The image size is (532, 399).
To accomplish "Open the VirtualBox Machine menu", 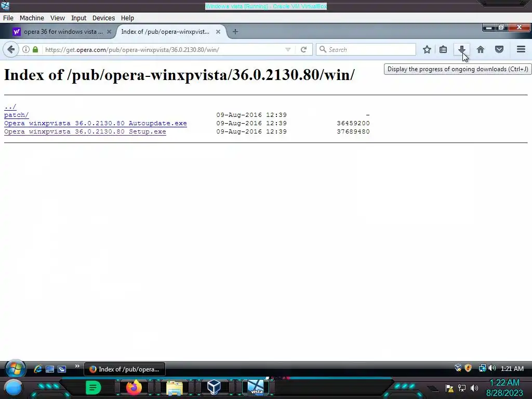I will (32, 18).
